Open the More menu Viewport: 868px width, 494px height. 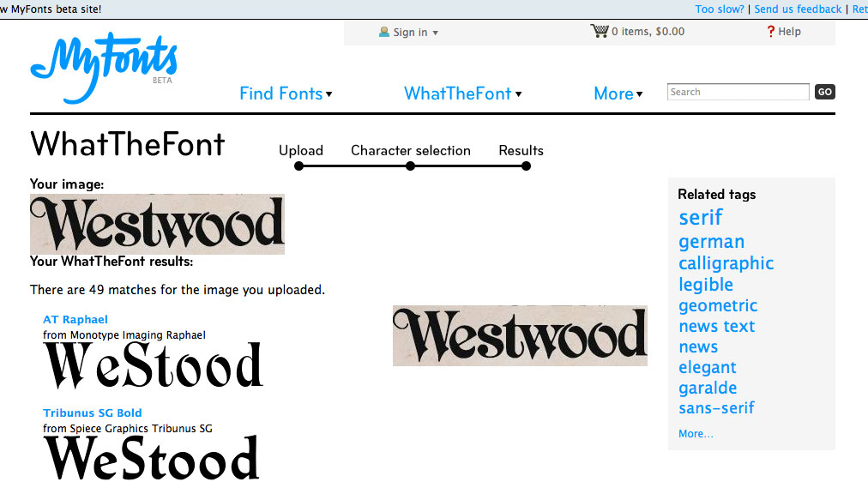tap(618, 93)
